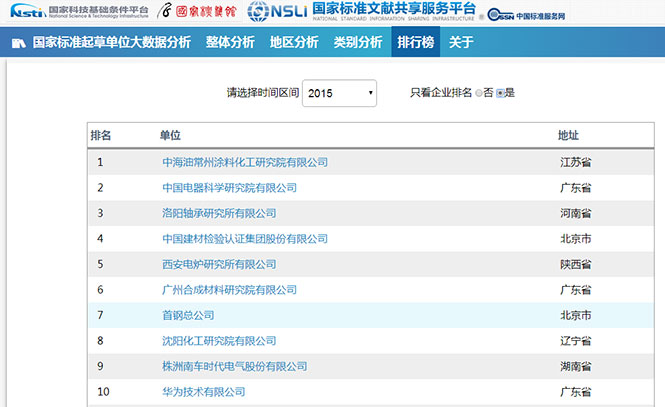Open 洛阳轴承研究所有限公司 link
Image resolution: width=665 pixels, height=407 pixels.
coord(219,213)
